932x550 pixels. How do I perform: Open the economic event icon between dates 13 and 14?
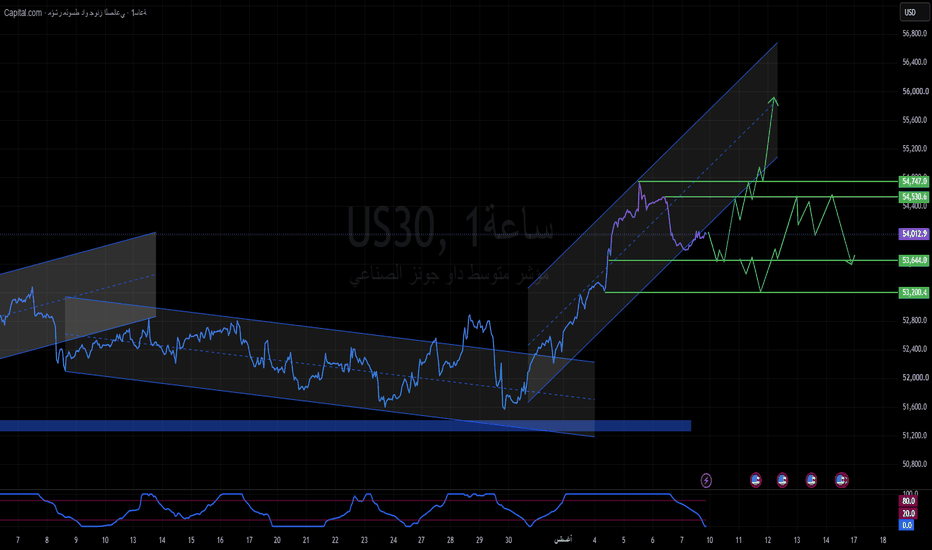[x=811, y=480]
